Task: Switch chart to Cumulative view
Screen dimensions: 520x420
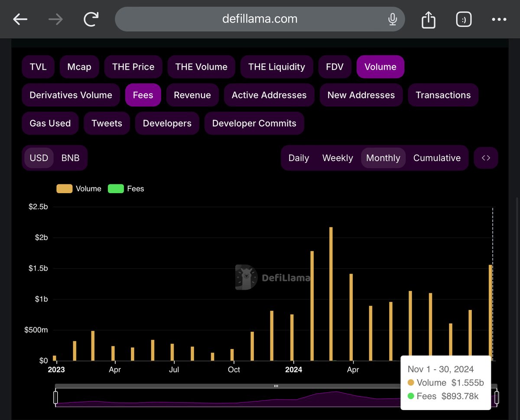Action: tap(437, 158)
